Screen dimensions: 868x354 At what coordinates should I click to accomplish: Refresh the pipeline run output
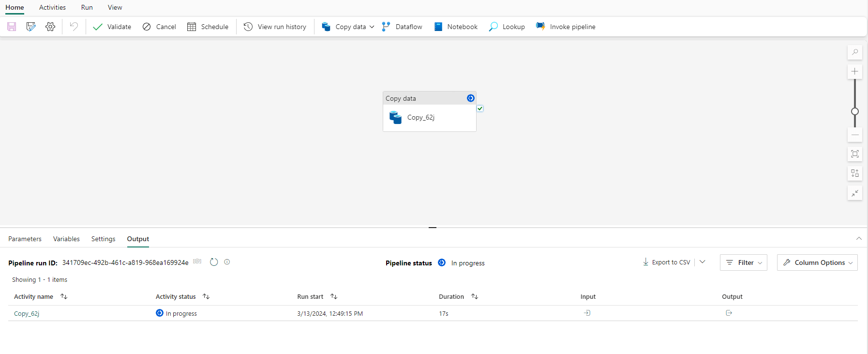[214, 262]
